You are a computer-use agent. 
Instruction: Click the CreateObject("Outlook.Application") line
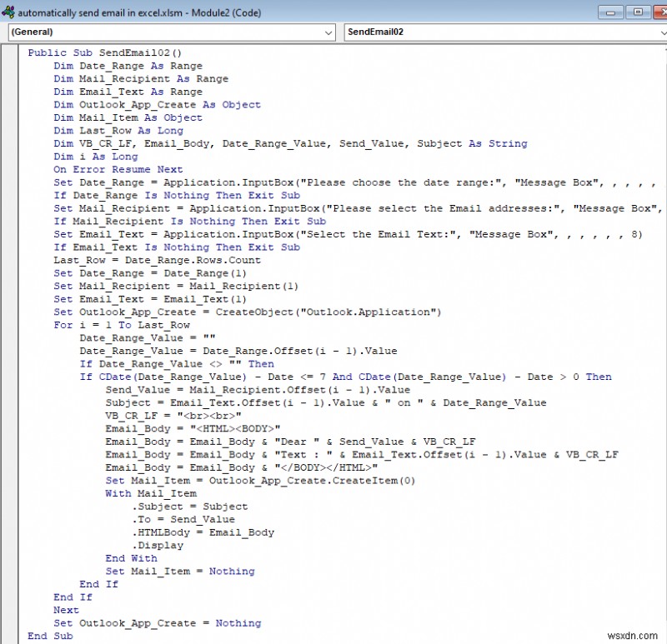pyautogui.click(x=248, y=312)
